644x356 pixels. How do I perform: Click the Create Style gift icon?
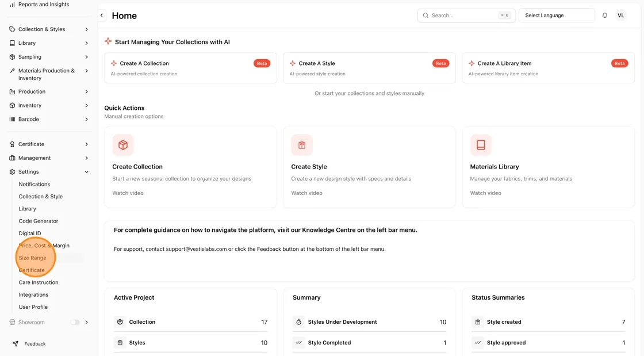click(x=302, y=145)
